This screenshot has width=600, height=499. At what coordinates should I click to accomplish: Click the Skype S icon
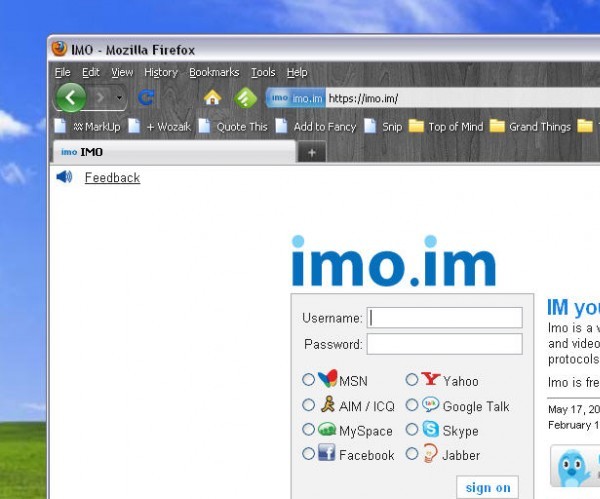431,429
